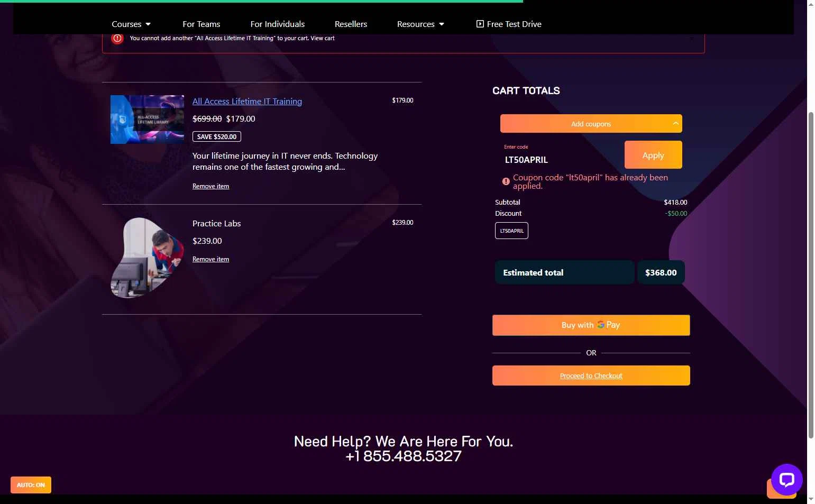
Task: Click the CART TOTALS heading
Action: click(526, 90)
